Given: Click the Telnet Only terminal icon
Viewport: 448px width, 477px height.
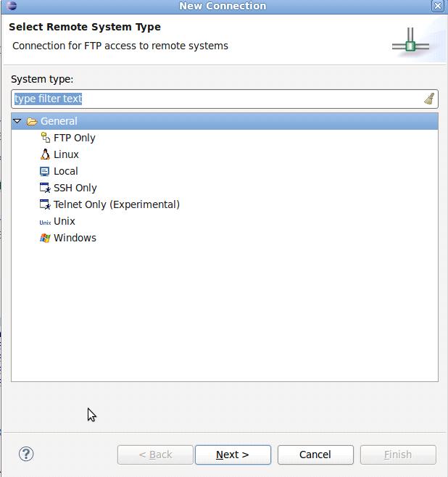Looking at the screenshot, I should click(45, 204).
